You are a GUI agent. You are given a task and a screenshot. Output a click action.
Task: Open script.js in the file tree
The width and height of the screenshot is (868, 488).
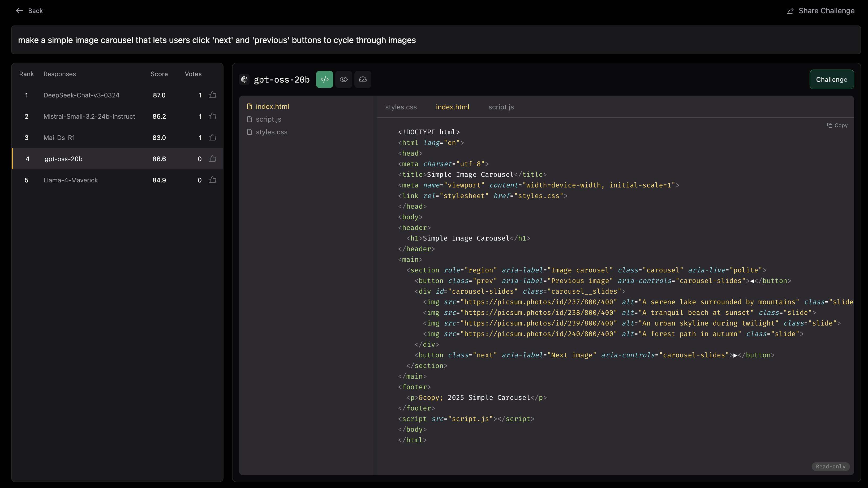click(268, 119)
